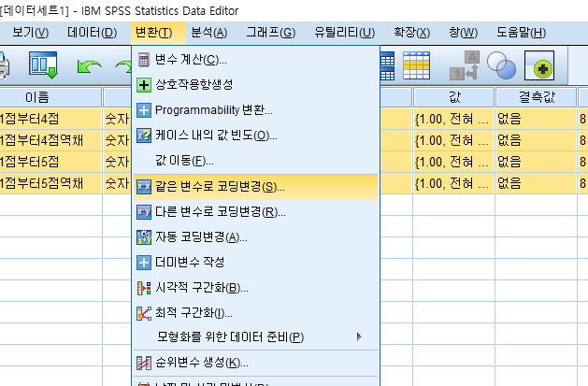Open value labels cell for 1점부터4점역채
This screenshot has height=386, width=588.
click(x=453, y=140)
